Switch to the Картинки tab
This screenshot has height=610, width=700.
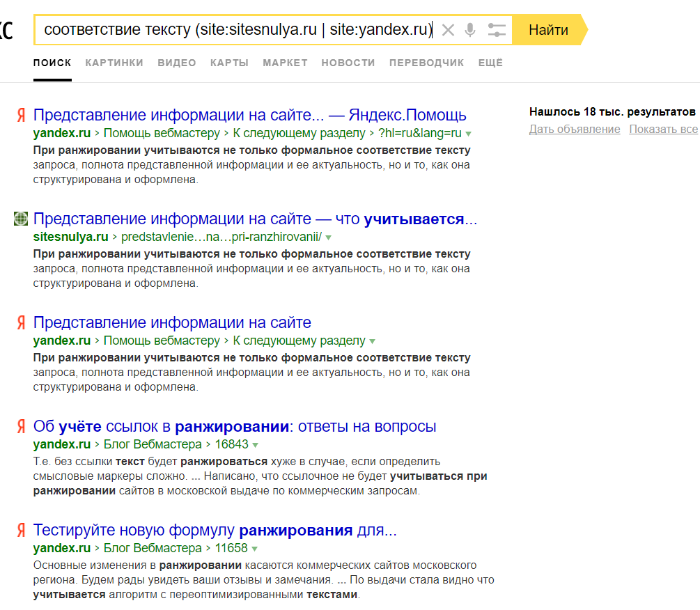point(114,63)
